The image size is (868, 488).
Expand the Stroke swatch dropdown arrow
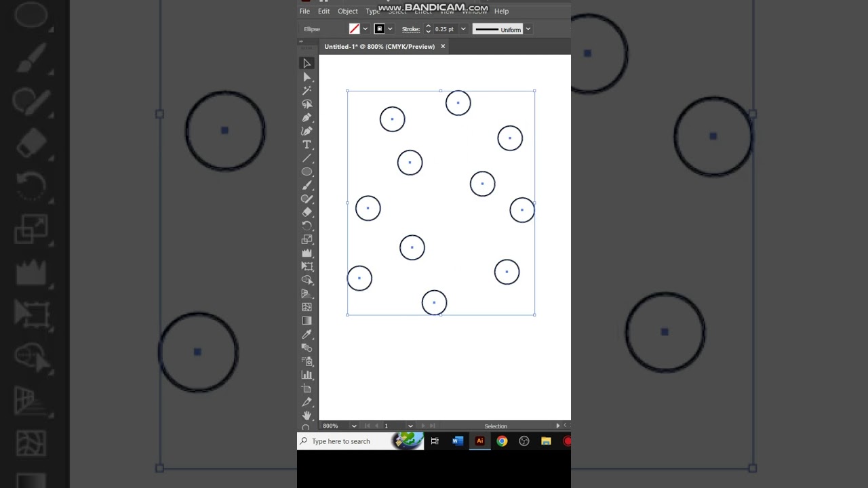(x=390, y=28)
